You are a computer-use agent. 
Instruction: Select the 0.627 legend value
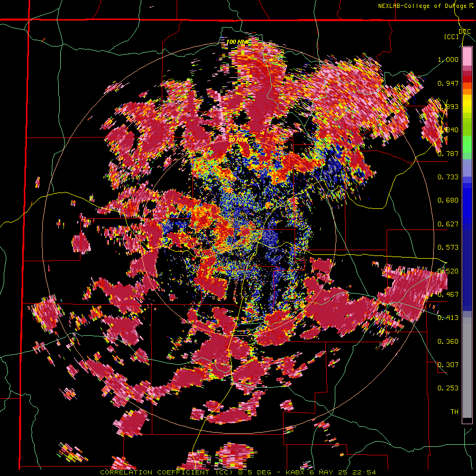click(x=448, y=224)
